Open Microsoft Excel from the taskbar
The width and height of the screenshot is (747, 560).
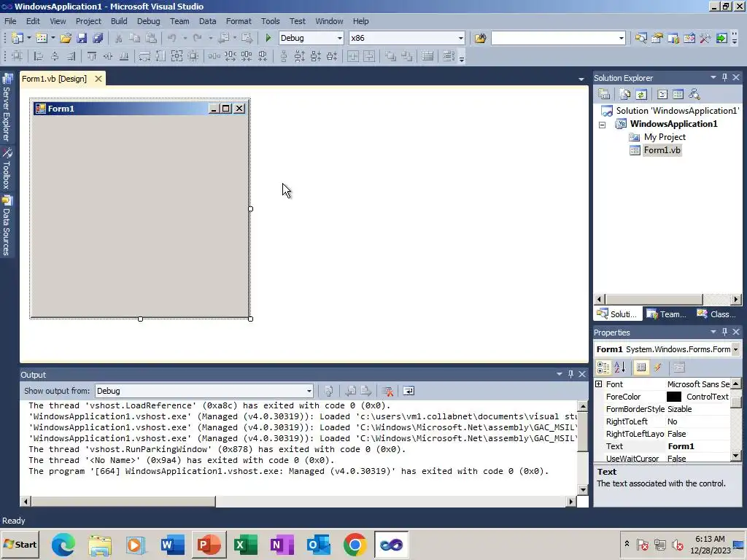[245, 545]
